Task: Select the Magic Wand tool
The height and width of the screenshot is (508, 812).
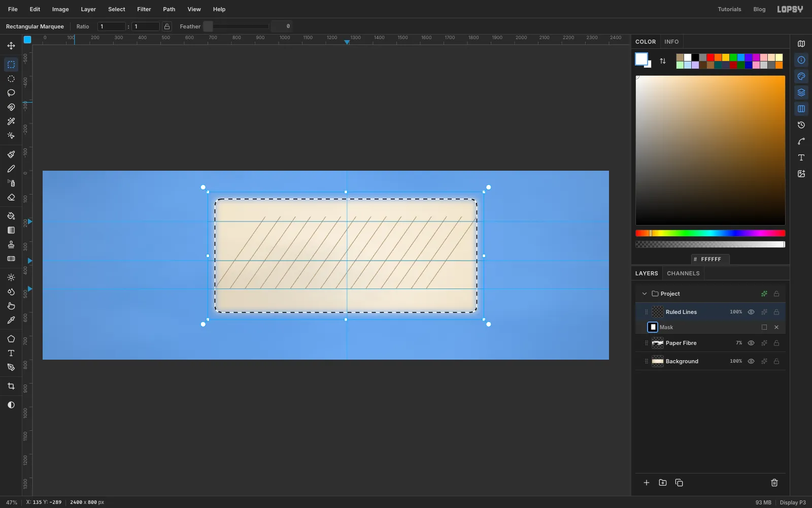Action: [11, 121]
